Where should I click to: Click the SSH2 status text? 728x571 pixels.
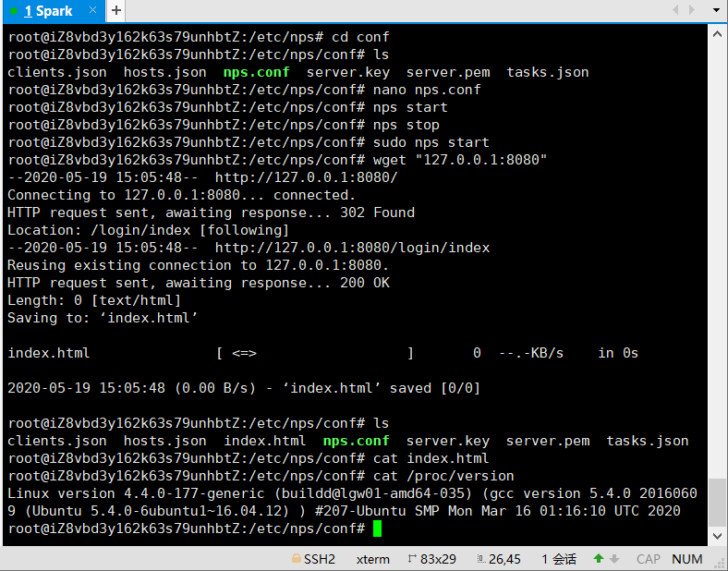(x=320, y=559)
